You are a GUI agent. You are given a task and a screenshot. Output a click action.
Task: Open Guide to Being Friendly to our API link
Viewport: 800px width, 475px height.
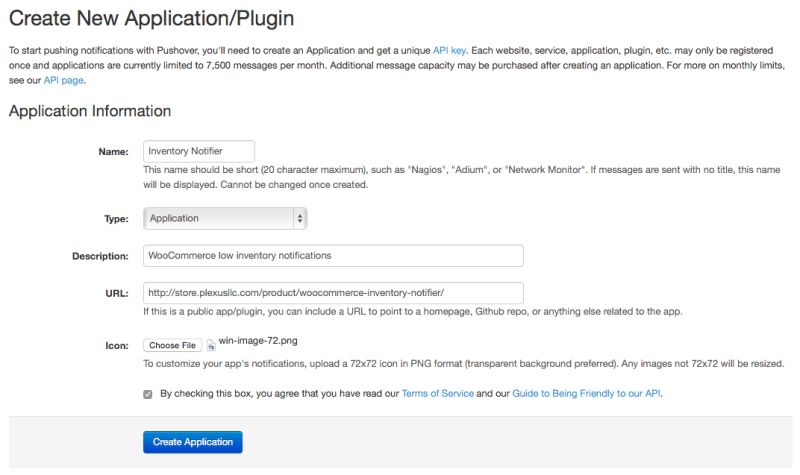(x=586, y=393)
